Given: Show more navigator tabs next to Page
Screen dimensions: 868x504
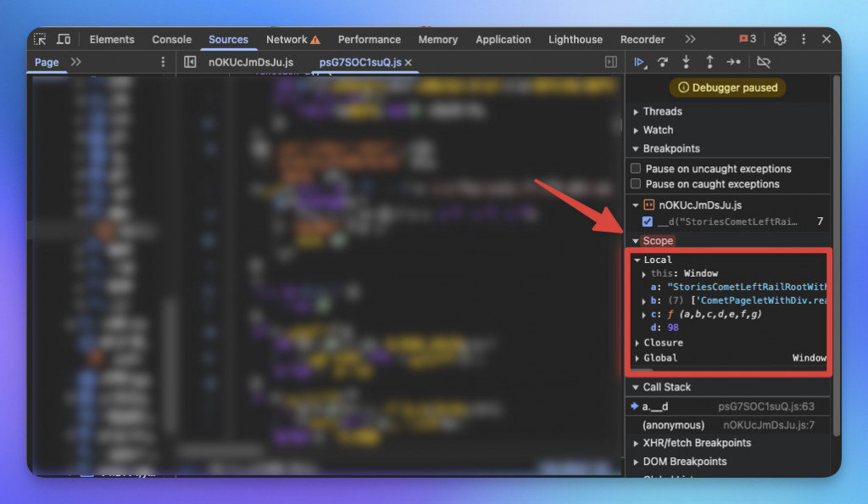Looking at the screenshot, I should tap(75, 62).
